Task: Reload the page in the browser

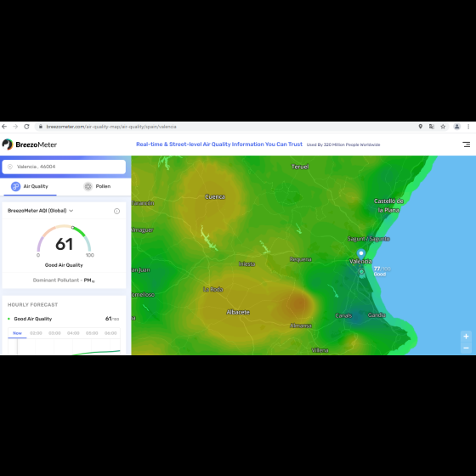Action: tap(26, 127)
